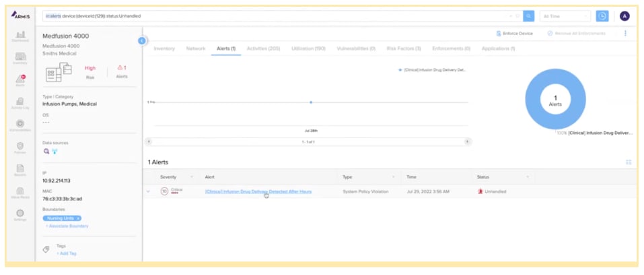Click the IP address 10.92.214.113
This screenshot has width=644, height=275.
click(57, 181)
